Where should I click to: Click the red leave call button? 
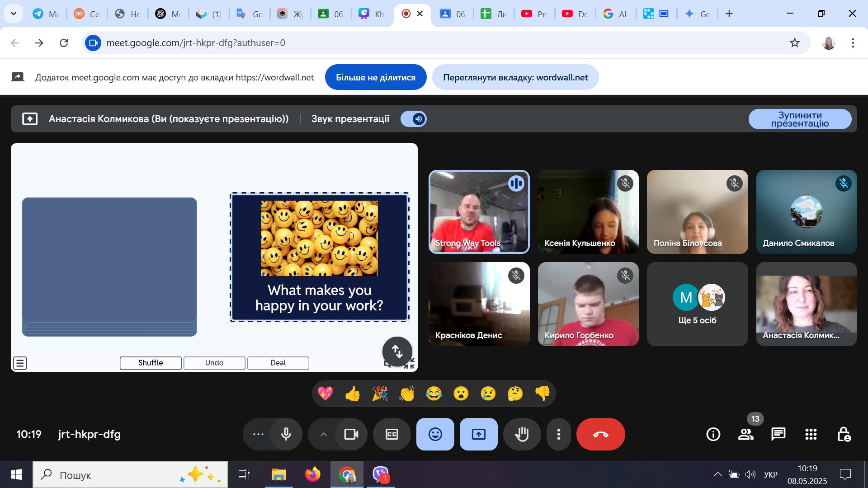[600, 434]
